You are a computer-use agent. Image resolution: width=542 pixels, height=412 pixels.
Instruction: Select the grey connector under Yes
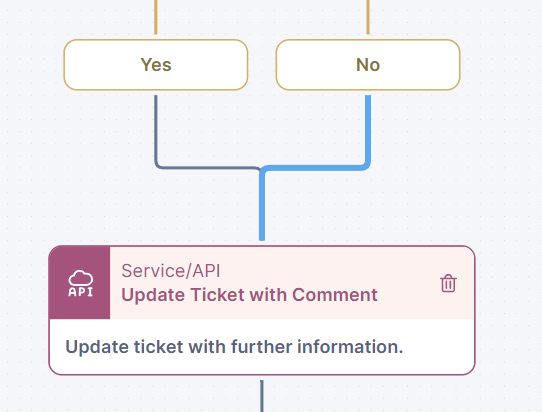(x=156, y=130)
